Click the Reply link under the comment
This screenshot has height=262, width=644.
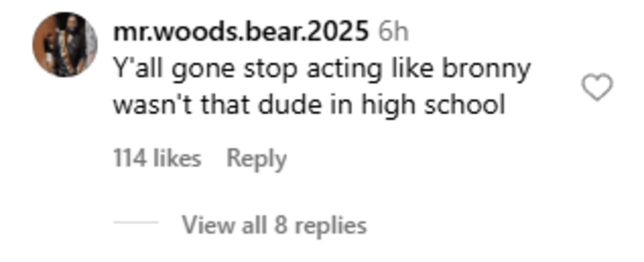[x=257, y=159]
